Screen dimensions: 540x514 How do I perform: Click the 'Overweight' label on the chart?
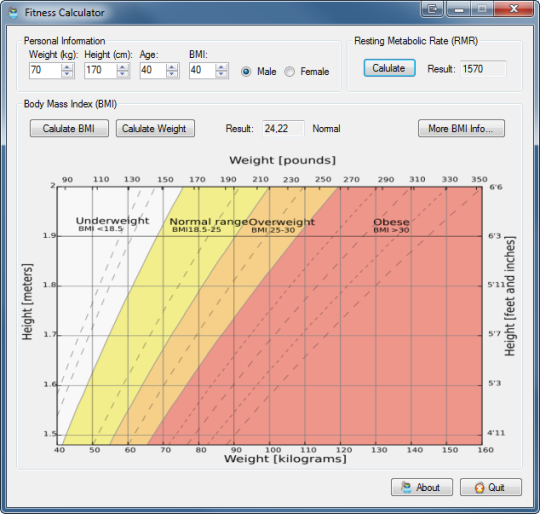coord(282,222)
